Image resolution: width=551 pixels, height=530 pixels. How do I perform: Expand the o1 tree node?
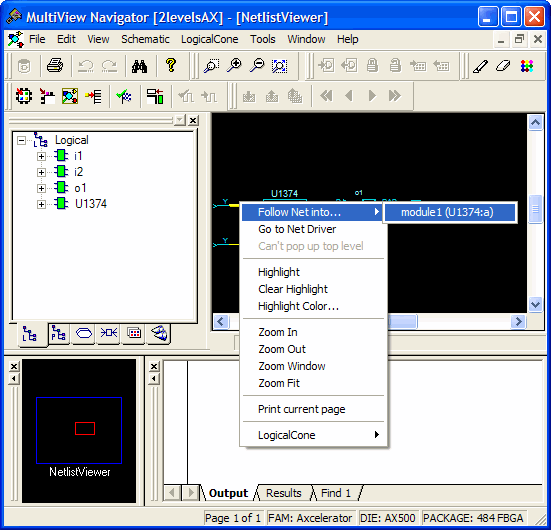[41, 188]
